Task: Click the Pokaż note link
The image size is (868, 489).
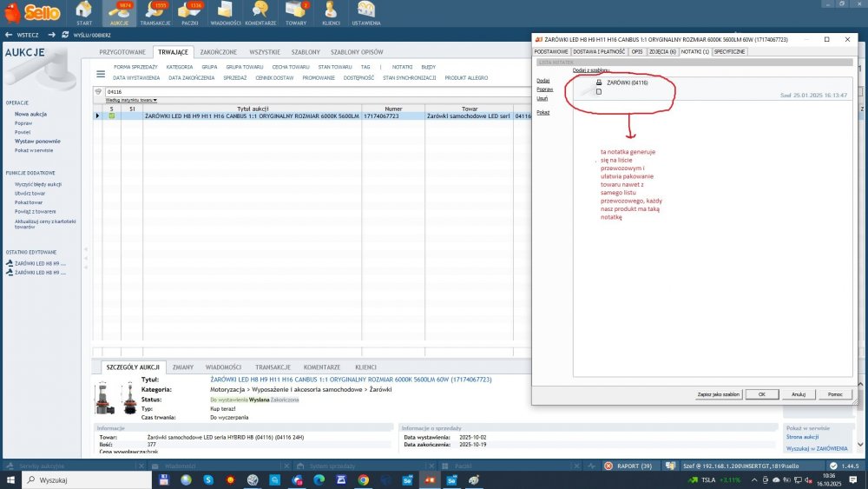Action: click(542, 112)
